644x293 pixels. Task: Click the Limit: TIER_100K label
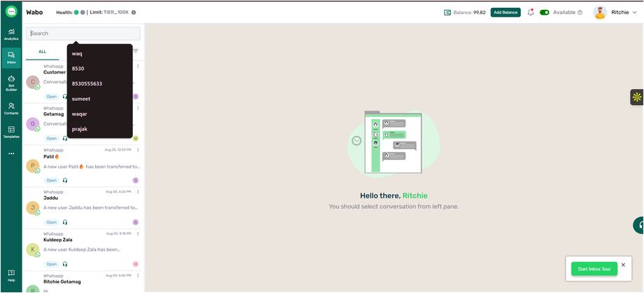click(x=109, y=13)
